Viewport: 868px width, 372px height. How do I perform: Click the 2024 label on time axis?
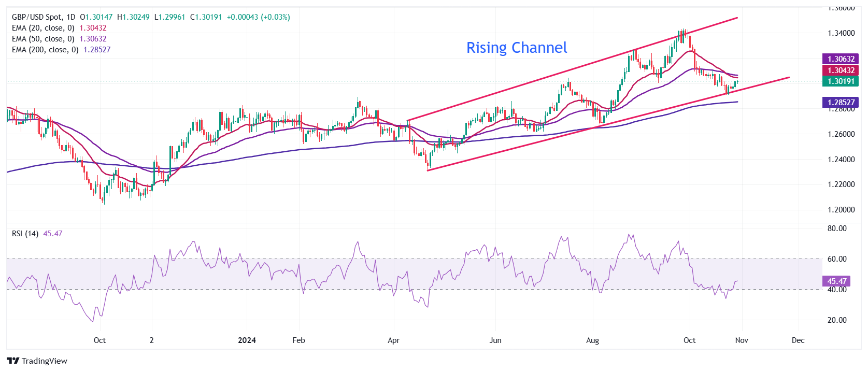click(x=247, y=340)
